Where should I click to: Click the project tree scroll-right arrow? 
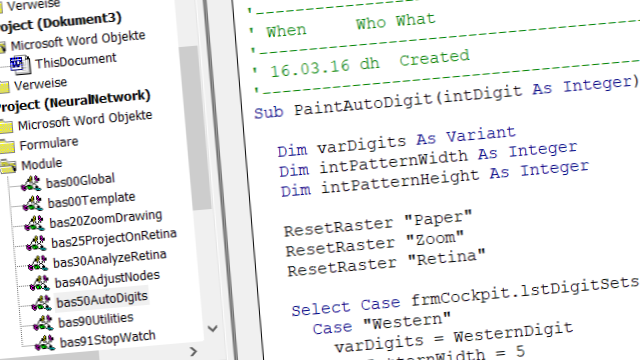tap(193, 351)
